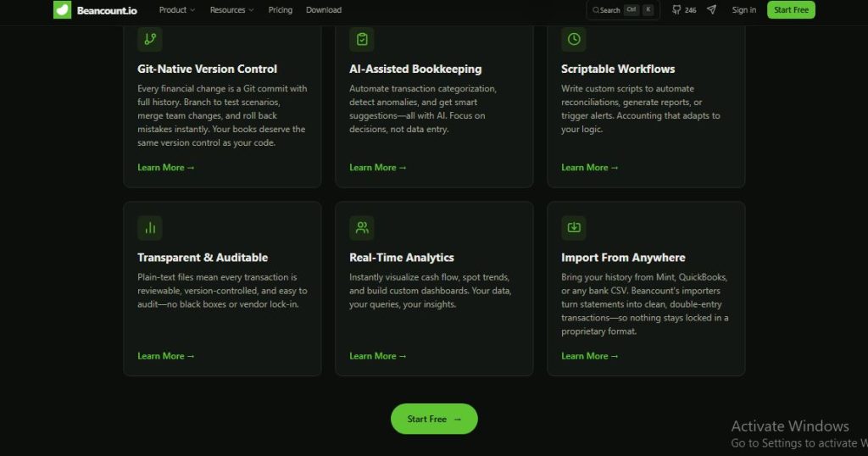868x456 pixels.
Task: Click the Telegram paper plane icon
Action: (712, 10)
